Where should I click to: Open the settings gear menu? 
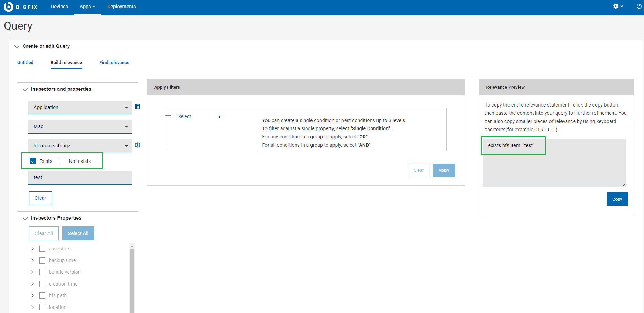click(x=618, y=7)
